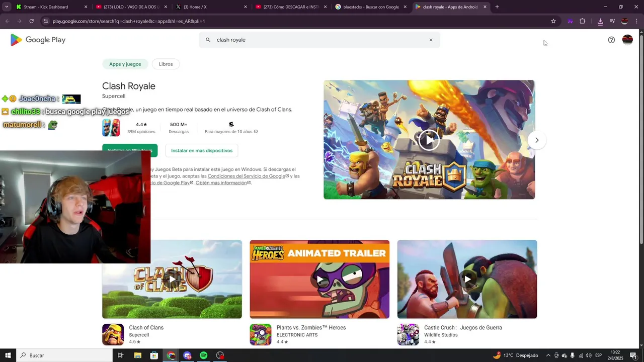Viewport: 644px width, 362px height.
Task: Click Instalar en más dispositivos button
Action: pyautogui.click(x=202, y=150)
